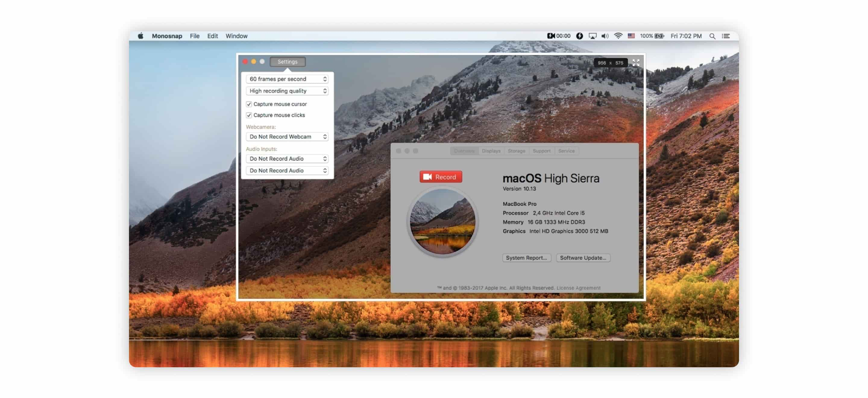
Task: Toggle the Capture mouse clicks checkbox
Action: (249, 115)
